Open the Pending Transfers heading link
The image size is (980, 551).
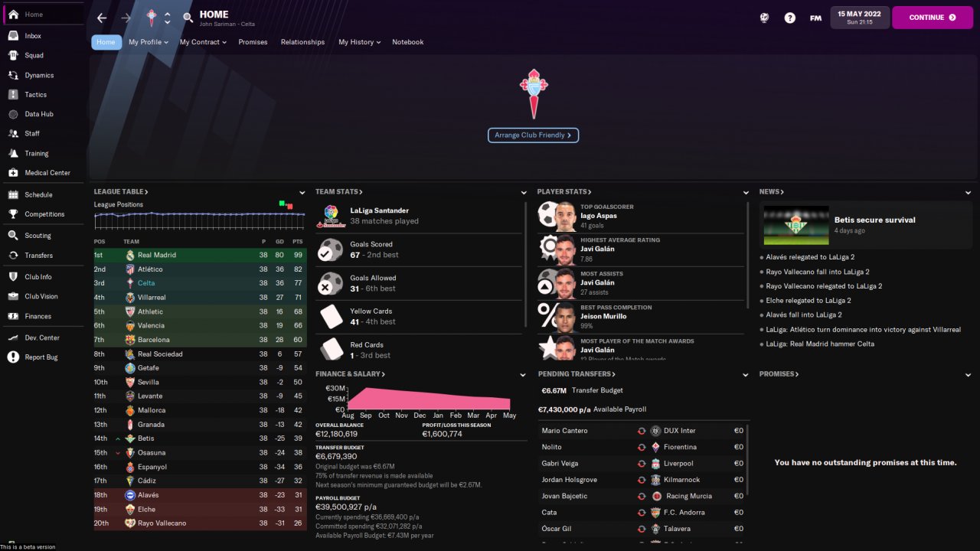tap(577, 374)
